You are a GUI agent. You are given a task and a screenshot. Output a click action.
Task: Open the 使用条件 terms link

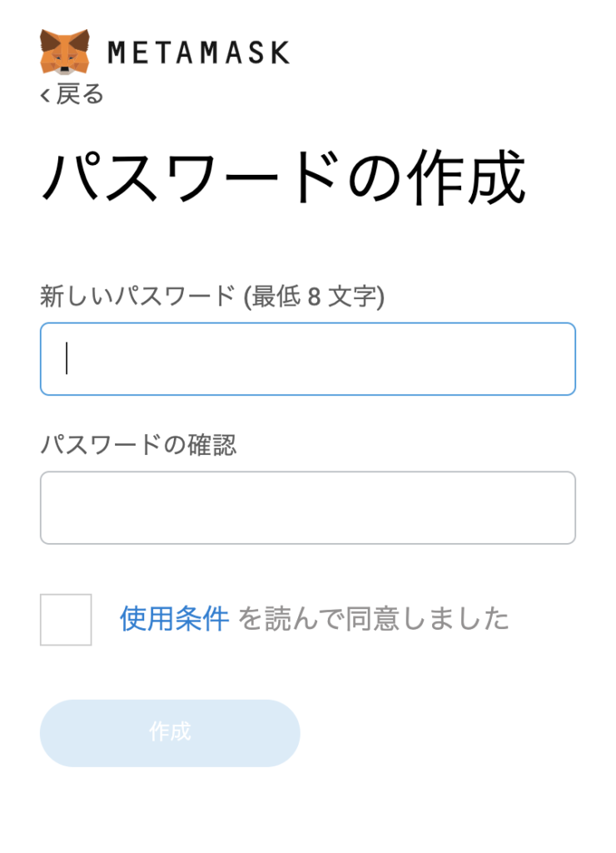[174, 619]
